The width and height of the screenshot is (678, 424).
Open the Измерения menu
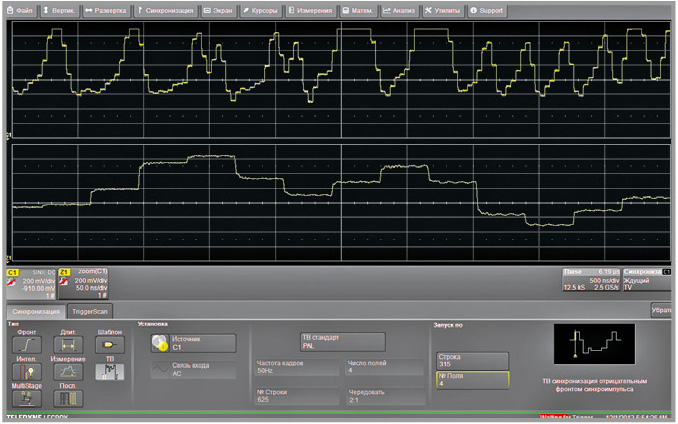(x=311, y=10)
